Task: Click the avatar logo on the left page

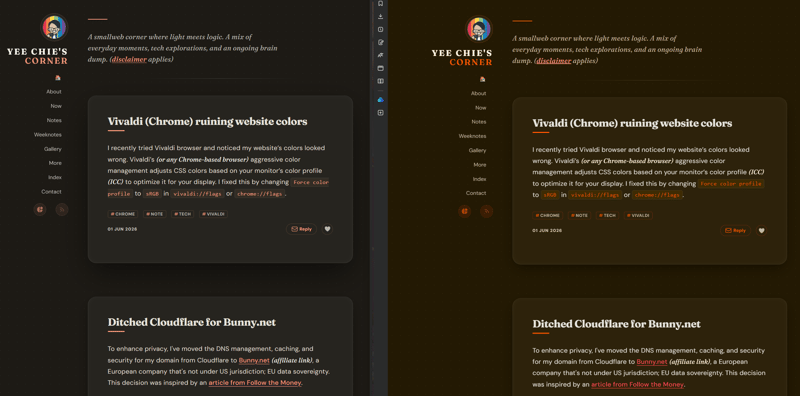Action: pyautogui.click(x=54, y=27)
